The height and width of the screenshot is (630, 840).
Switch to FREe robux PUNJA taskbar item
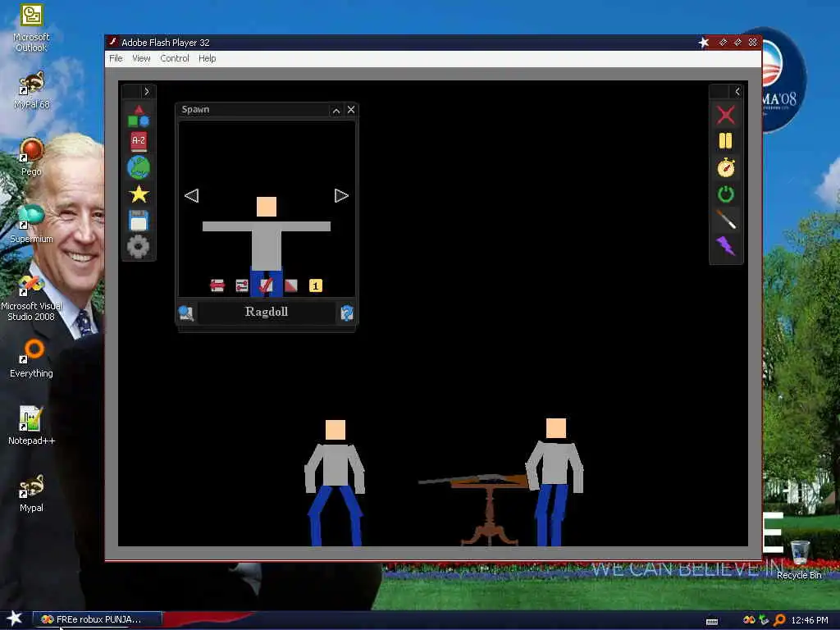tap(97, 619)
